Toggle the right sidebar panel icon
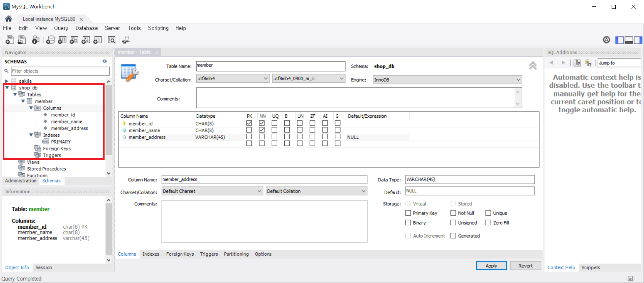This screenshot has width=644, height=283. (638, 40)
